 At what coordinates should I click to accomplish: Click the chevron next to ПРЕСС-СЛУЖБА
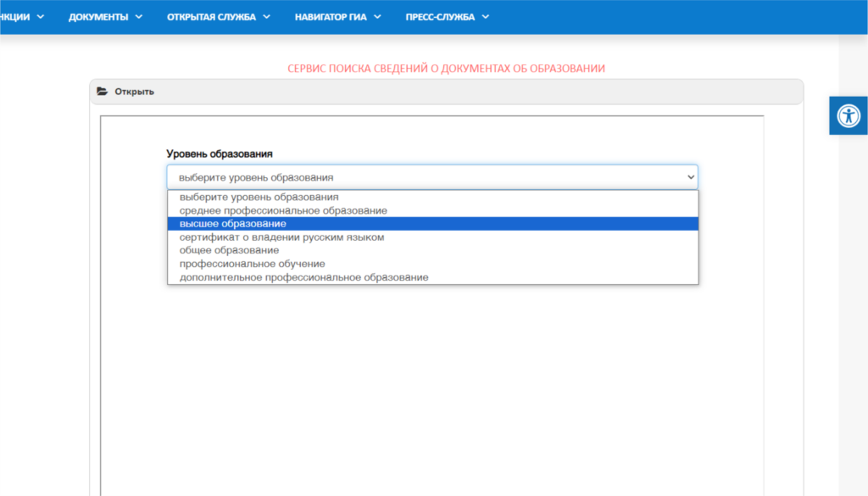point(485,17)
